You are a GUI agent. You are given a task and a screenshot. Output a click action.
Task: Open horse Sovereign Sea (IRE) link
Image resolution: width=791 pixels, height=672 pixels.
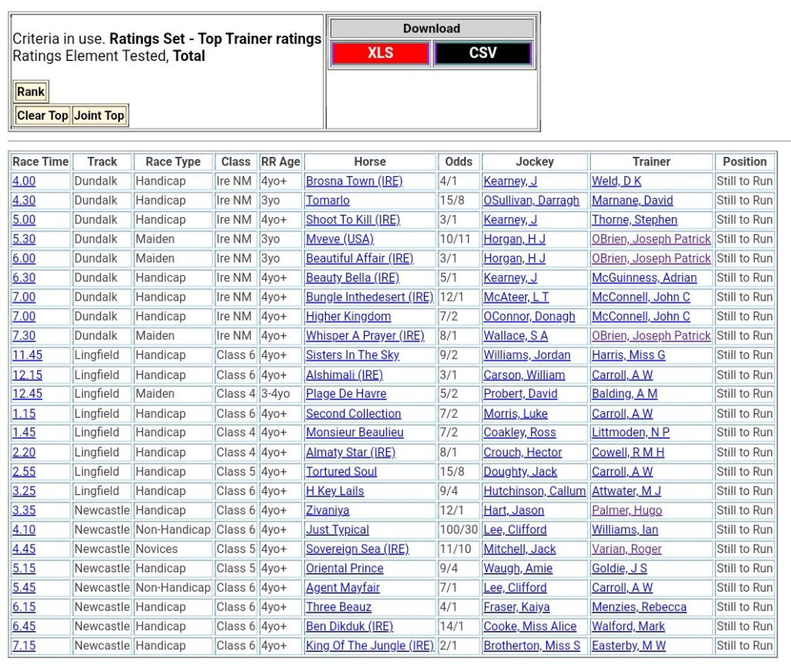click(357, 549)
